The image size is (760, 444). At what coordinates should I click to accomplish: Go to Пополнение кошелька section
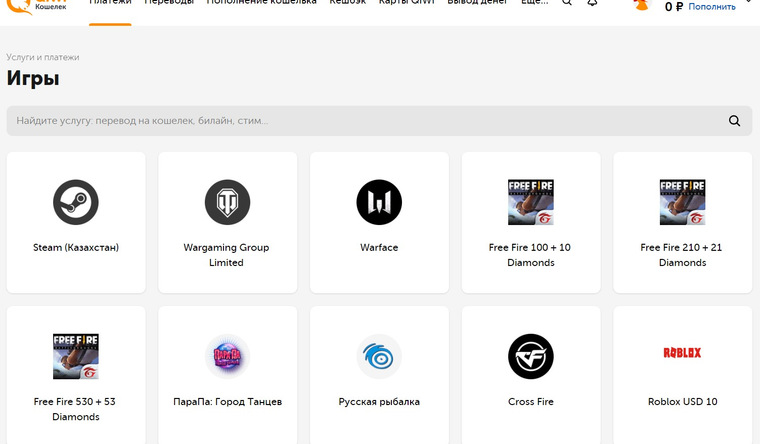coord(262,2)
